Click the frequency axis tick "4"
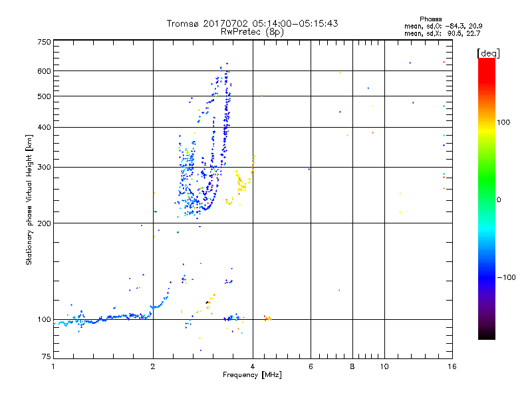 tap(253, 366)
